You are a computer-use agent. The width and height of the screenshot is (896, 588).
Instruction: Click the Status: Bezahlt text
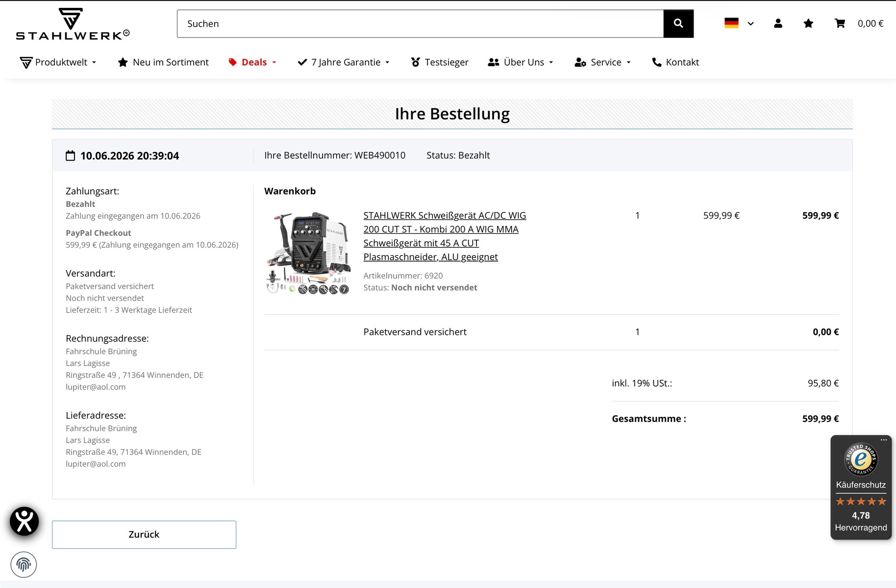[x=458, y=155]
